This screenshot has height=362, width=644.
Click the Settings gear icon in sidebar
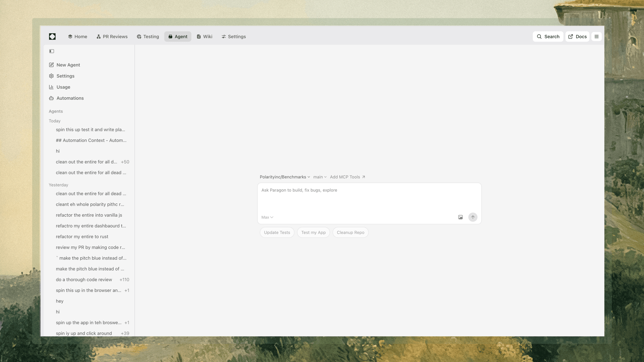[x=51, y=76]
